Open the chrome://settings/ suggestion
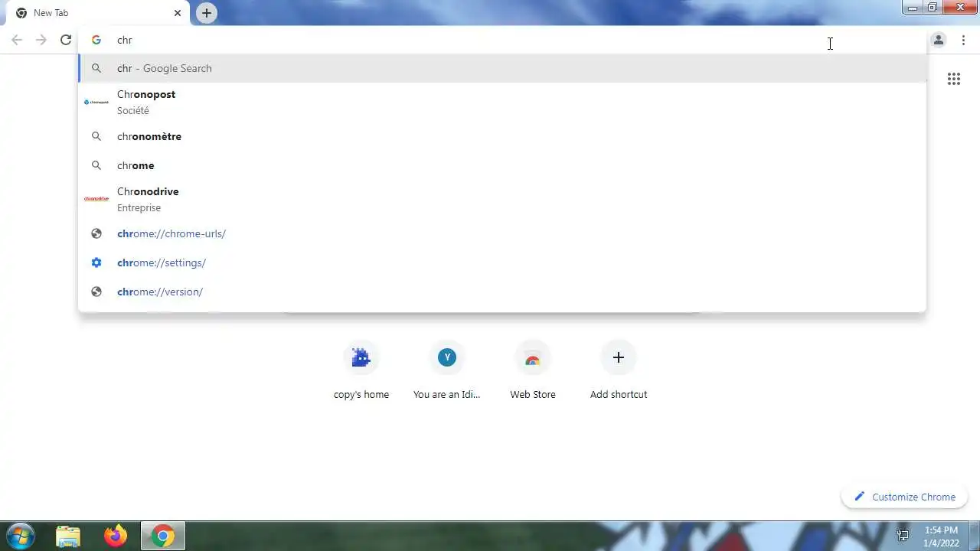 coord(502,262)
